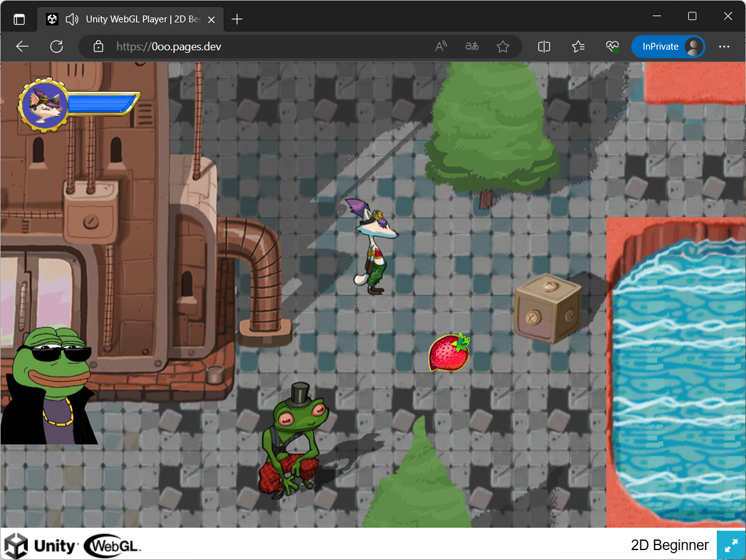Open Browser essentials heart icon
746x560 pixels.
[612, 47]
